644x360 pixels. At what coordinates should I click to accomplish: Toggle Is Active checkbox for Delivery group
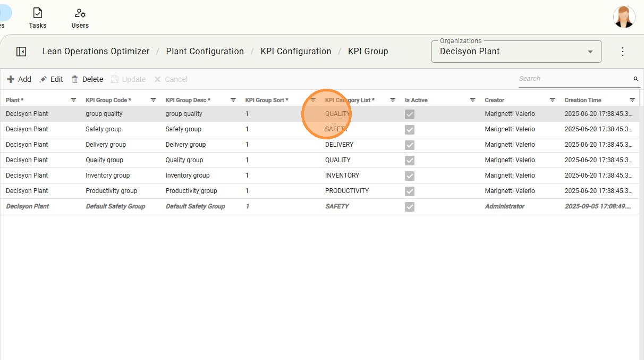click(x=410, y=145)
